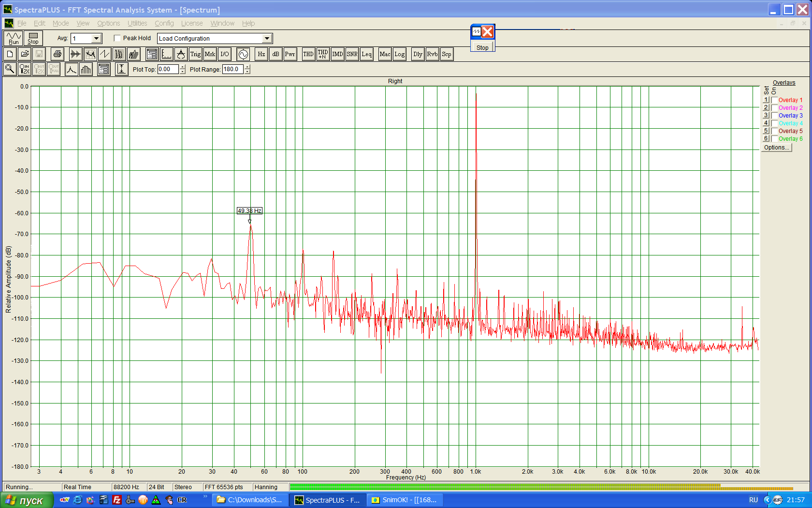Select the Print toolbar icon
Image resolution: width=812 pixels, height=508 pixels.
click(57, 54)
